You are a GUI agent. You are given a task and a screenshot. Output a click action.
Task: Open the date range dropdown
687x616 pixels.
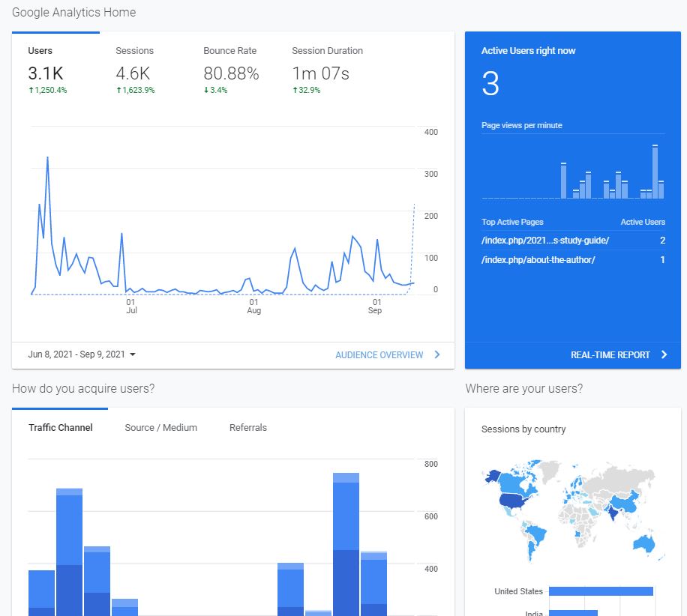click(x=82, y=354)
